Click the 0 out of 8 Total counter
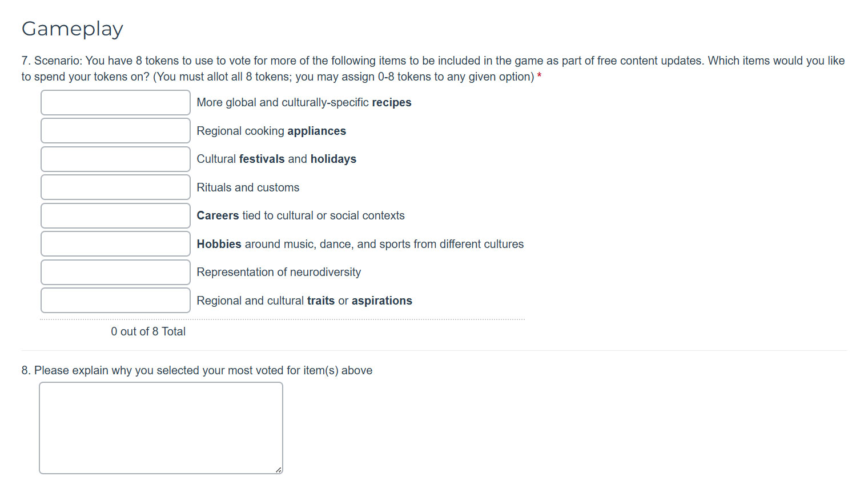This screenshot has width=868, height=484. (x=148, y=331)
